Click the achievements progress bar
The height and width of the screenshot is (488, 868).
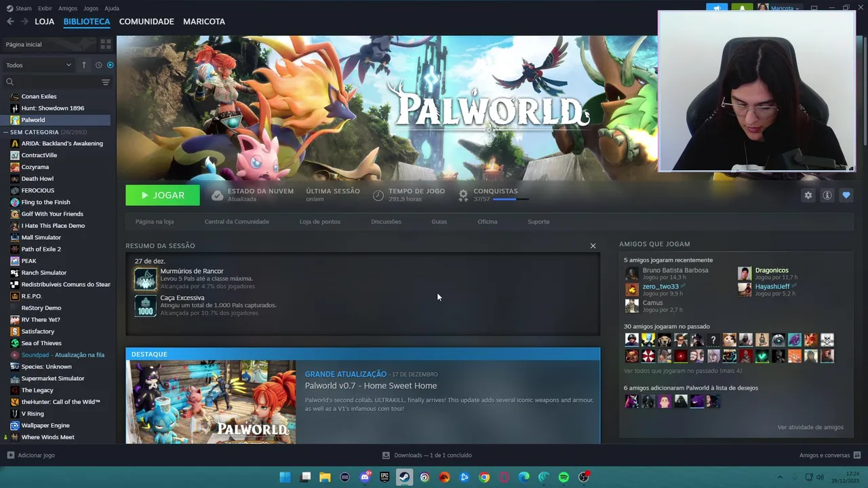[x=511, y=199]
